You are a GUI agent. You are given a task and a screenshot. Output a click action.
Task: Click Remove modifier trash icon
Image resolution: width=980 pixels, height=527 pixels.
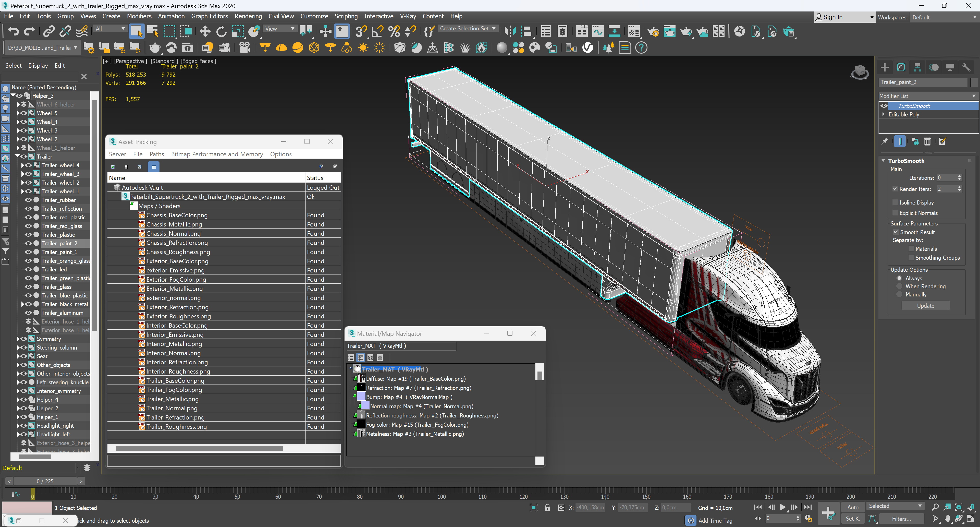pos(927,141)
